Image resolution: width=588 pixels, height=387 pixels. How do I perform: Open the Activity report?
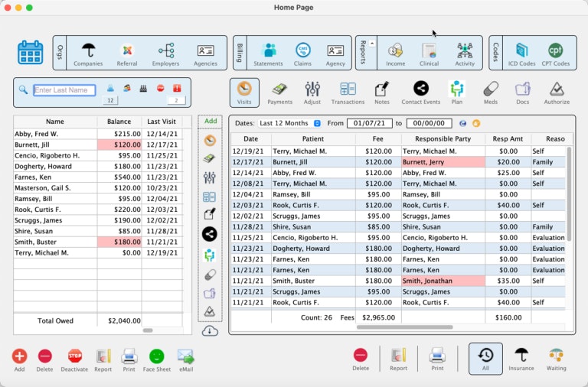(465, 54)
